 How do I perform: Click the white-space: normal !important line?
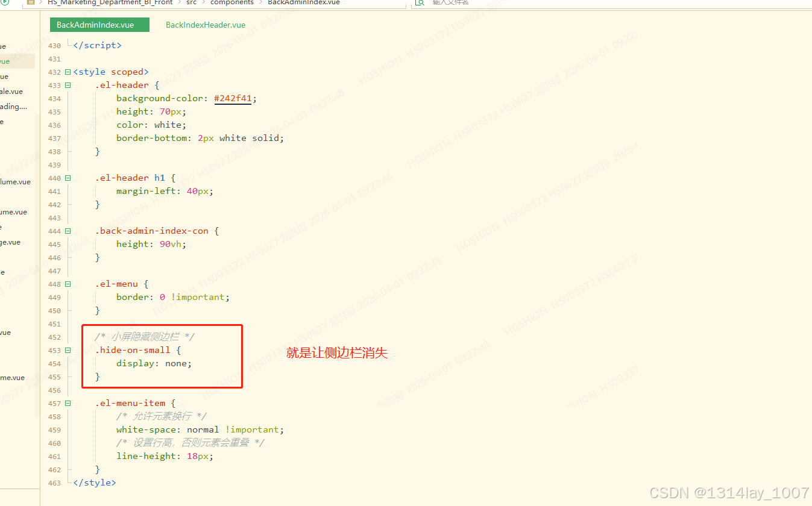[200, 429]
